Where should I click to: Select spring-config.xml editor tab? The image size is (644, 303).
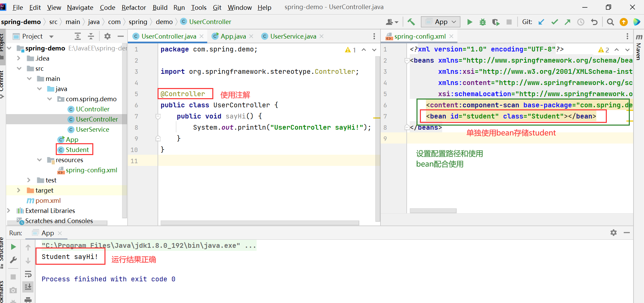point(420,36)
